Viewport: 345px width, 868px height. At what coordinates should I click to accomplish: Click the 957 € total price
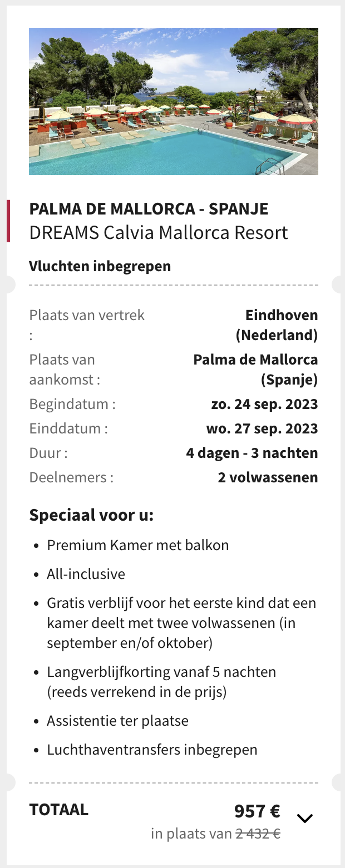[257, 811]
